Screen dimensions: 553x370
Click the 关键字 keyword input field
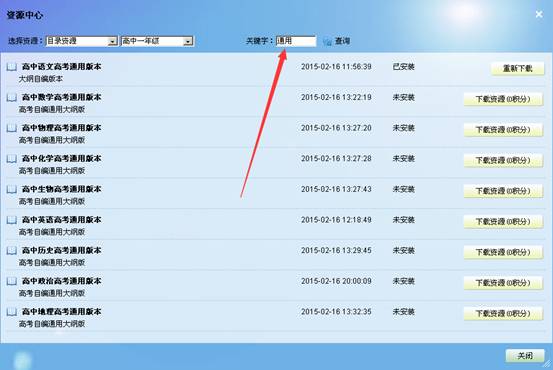[x=296, y=41]
